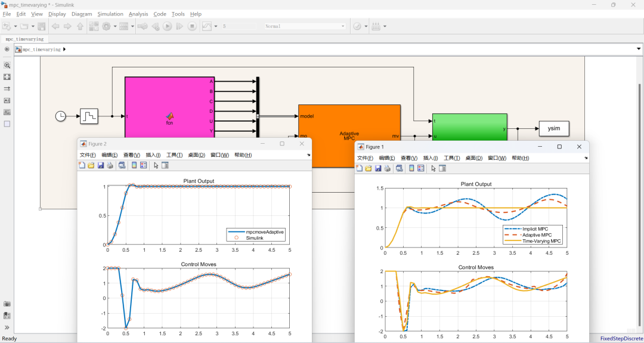
Task: Click the Clock block
Action: 60,116
